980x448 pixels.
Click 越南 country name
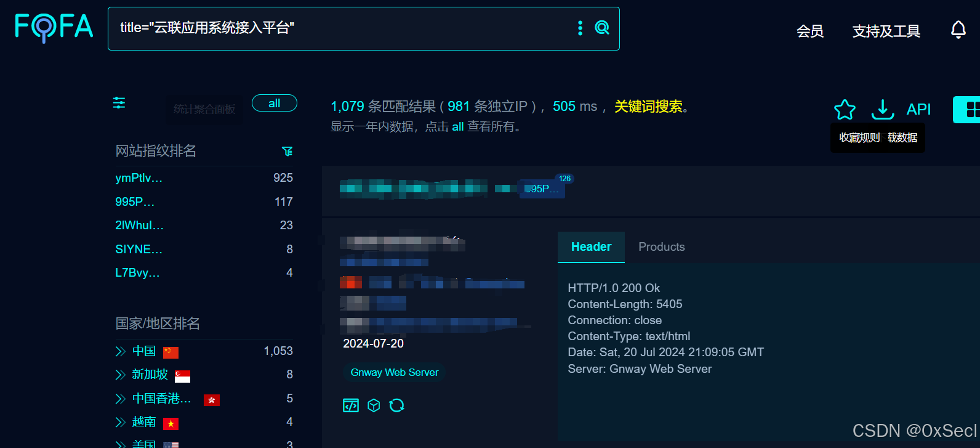coord(144,422)
